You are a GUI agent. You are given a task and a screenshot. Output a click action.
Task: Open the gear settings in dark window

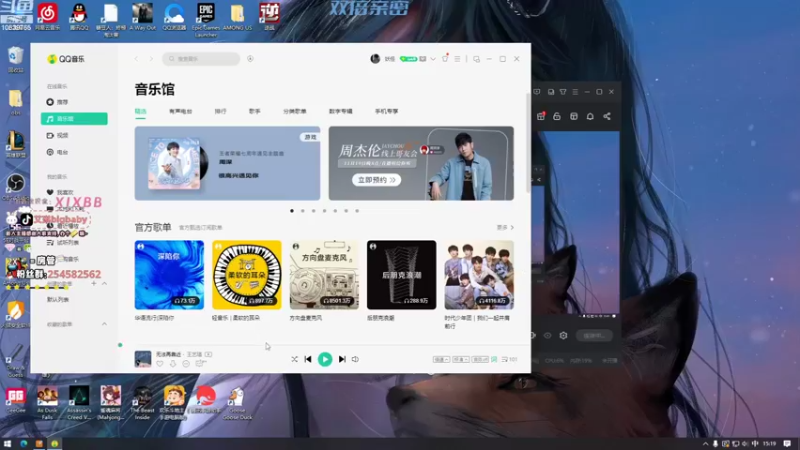tap(563, 336)
